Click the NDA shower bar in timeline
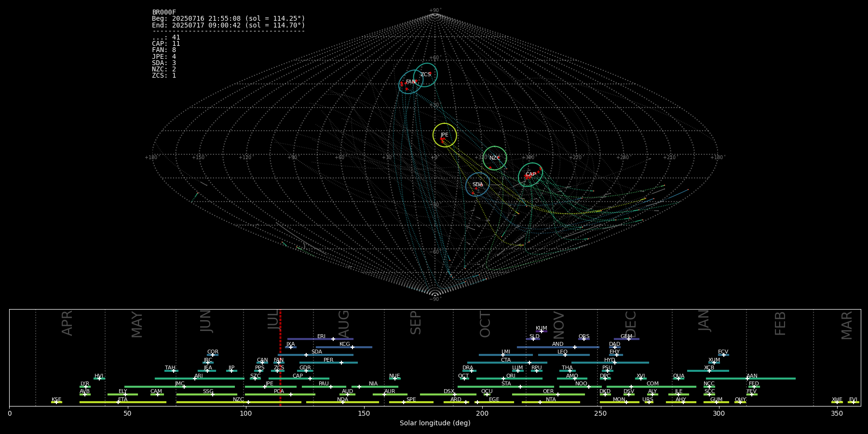This screenshot has height=434, width=868. 342,402
